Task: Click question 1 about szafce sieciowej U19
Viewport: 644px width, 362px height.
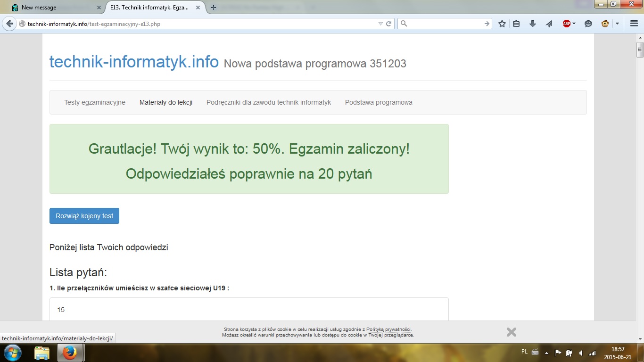Action: (139, 288)
